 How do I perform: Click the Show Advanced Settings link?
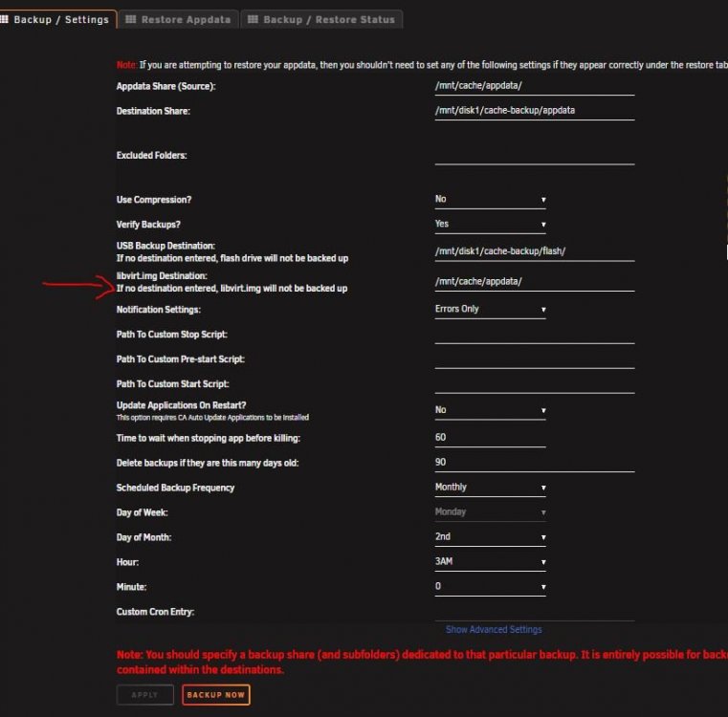coord(494,630)
